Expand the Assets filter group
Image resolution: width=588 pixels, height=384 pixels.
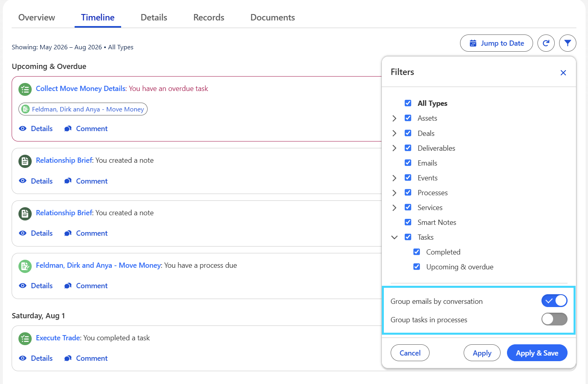(394, 118)
